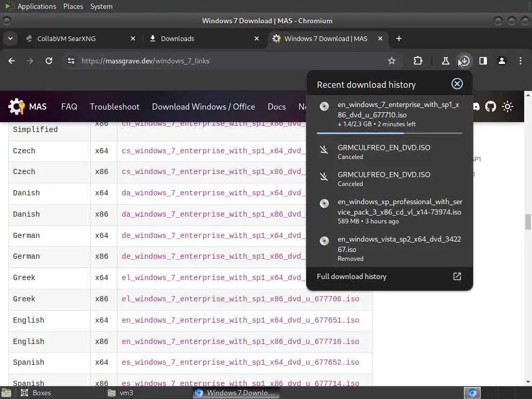Open a new tab with plus button
This screenshot has height=399, width=532.
click(x=399, y=38)
